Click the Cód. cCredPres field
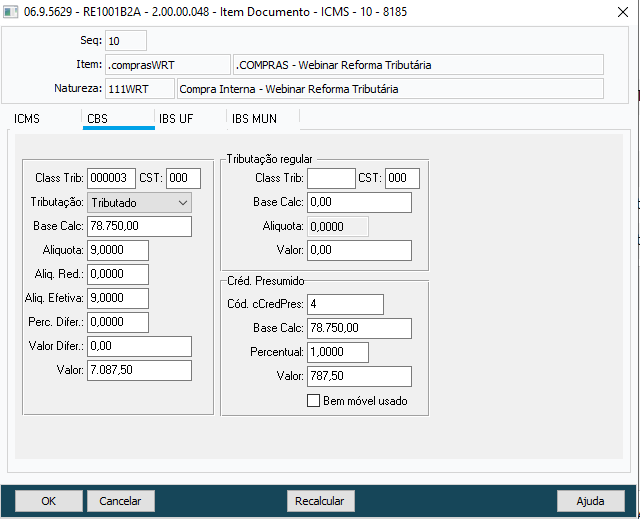 coord(345,304)
